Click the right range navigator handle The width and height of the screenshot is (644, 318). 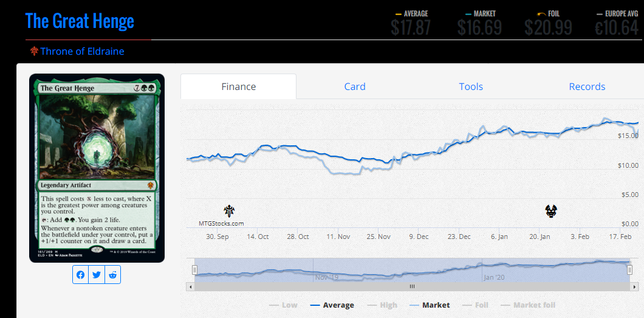pyautogui.click(x=629, y=270)
